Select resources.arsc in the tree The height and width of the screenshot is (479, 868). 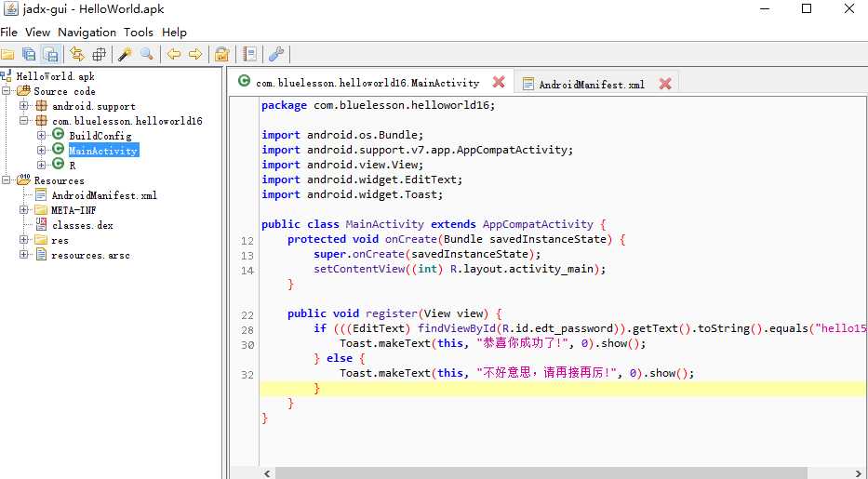(x=90, y=255)
